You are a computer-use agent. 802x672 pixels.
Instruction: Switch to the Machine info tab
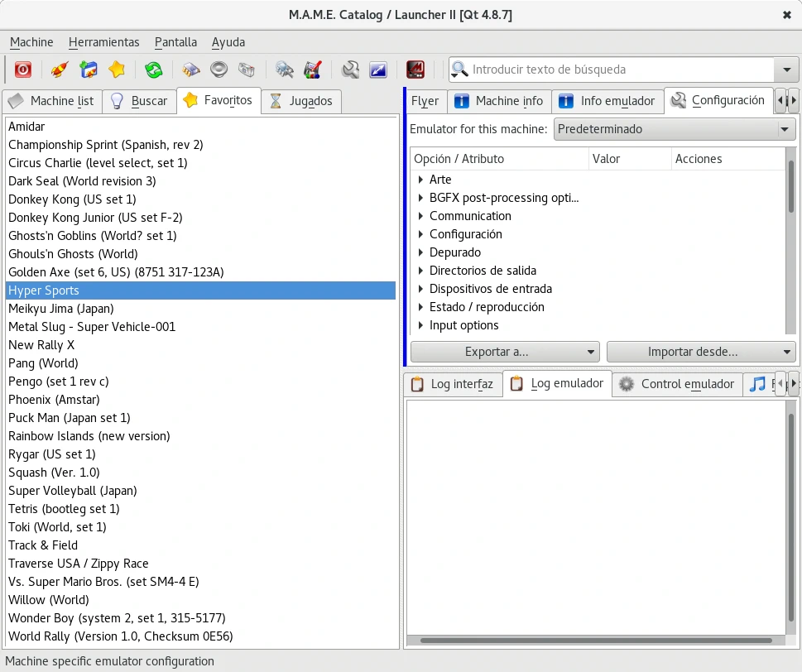[499, 101]
